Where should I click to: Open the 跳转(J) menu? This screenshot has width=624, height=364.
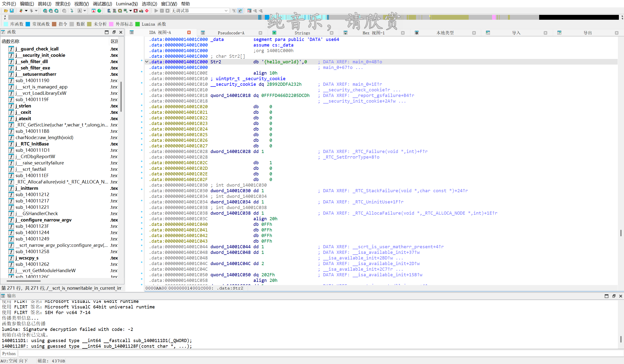(45, 4)
